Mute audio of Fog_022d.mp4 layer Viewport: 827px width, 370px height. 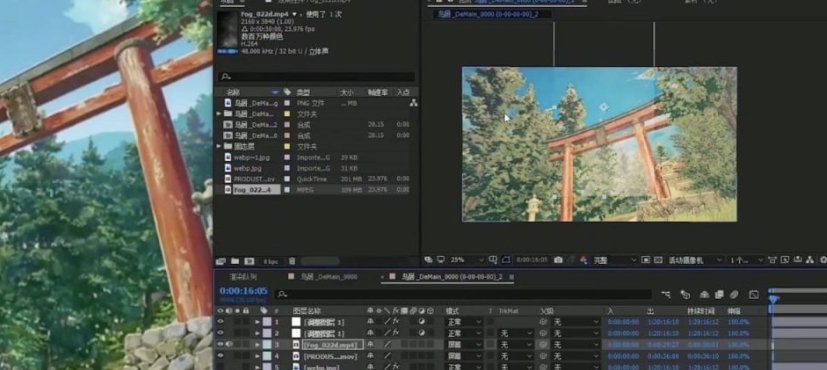[229, 345]
